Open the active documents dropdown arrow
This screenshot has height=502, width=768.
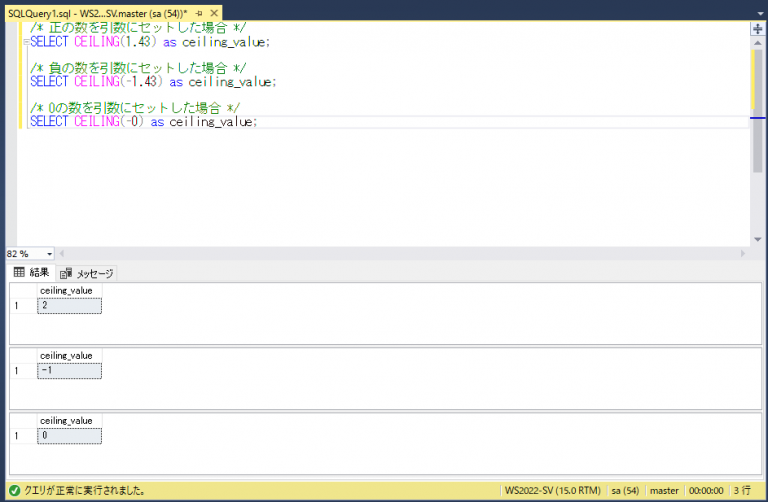coord(760,14)
